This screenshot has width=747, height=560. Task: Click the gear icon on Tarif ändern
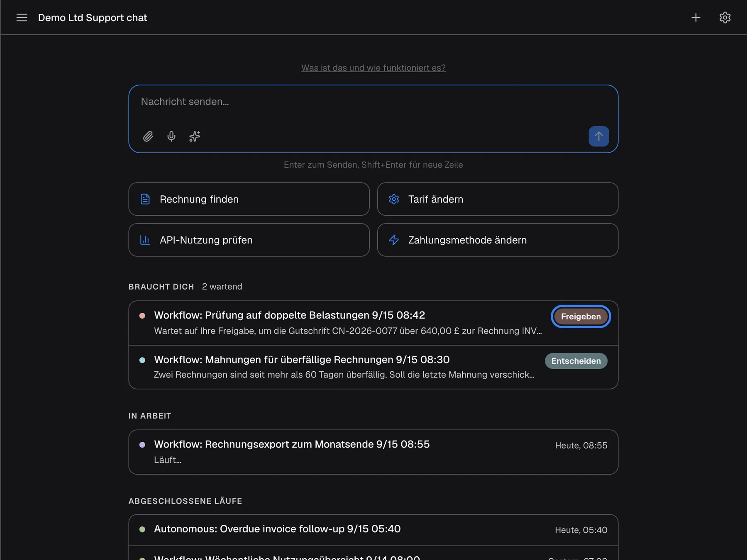394,199
